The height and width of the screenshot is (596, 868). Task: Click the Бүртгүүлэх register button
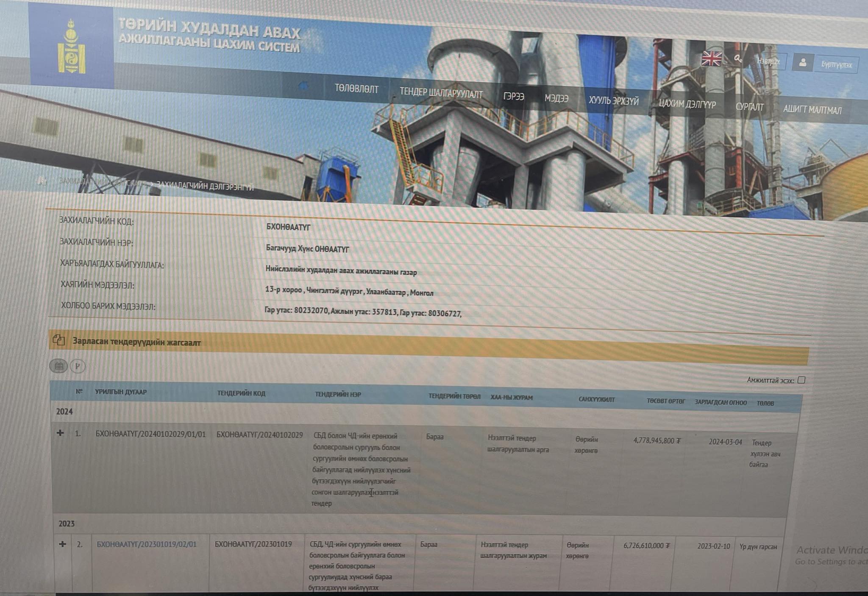click(836, 64)
